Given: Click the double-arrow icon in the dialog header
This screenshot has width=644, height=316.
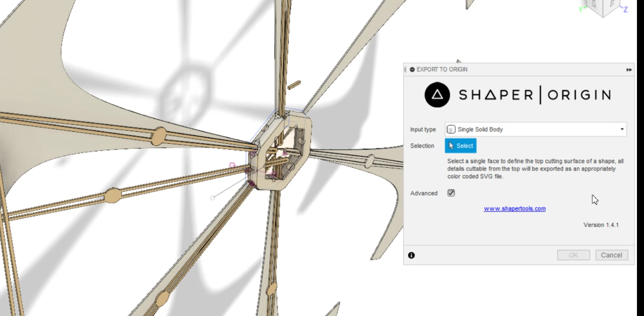Looking at the screenshot, I should tap(629, 70).
